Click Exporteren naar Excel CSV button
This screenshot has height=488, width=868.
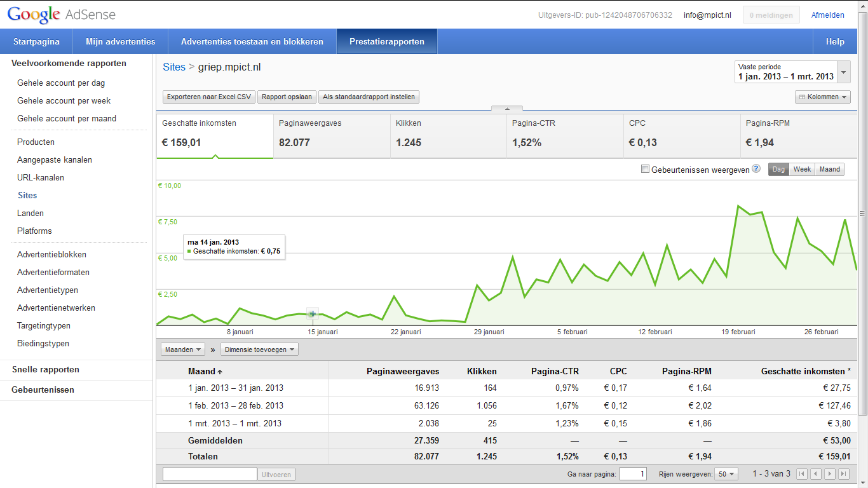[x=209, y=97]
